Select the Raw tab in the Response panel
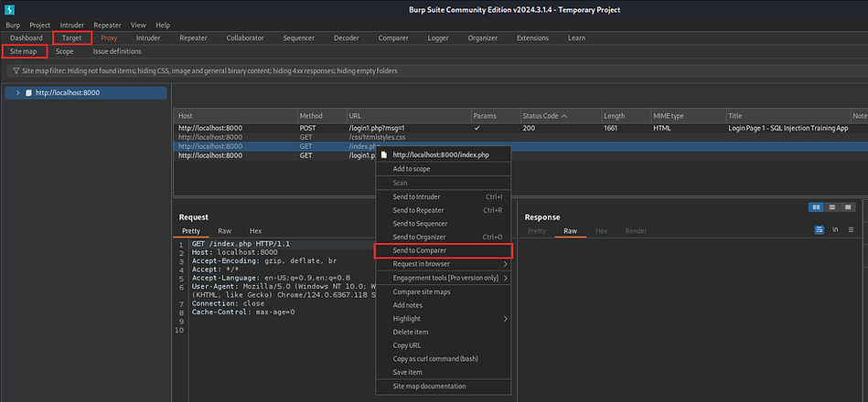 (x=570, y=231)
